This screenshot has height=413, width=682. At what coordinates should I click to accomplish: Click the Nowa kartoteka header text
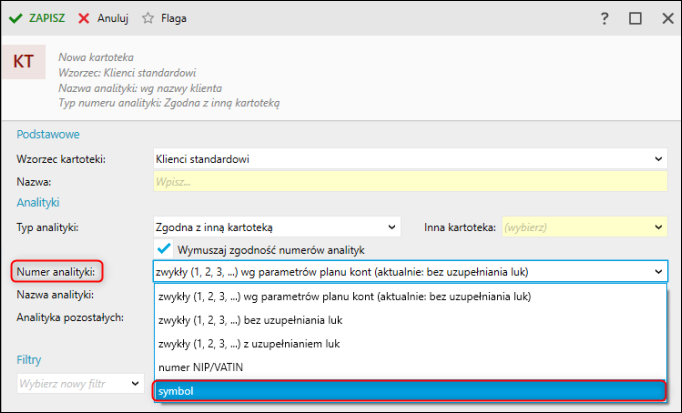click(96, 57)
